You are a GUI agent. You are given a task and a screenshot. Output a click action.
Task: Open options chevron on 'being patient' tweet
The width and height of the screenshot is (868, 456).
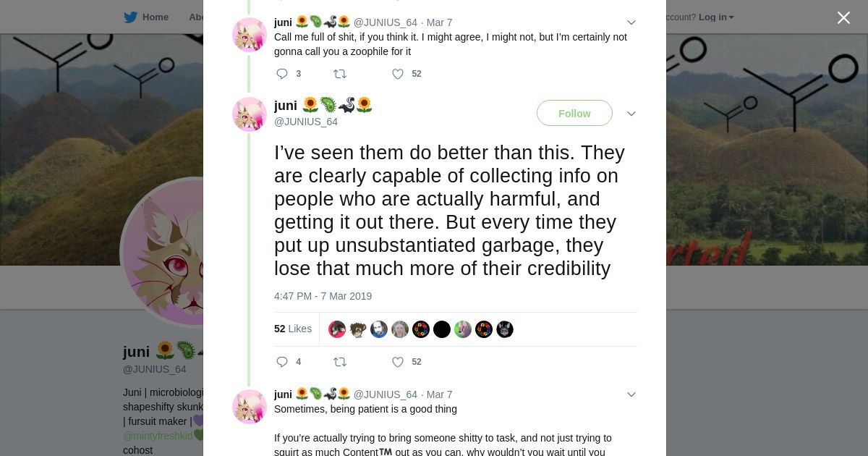tap(631, 394)
